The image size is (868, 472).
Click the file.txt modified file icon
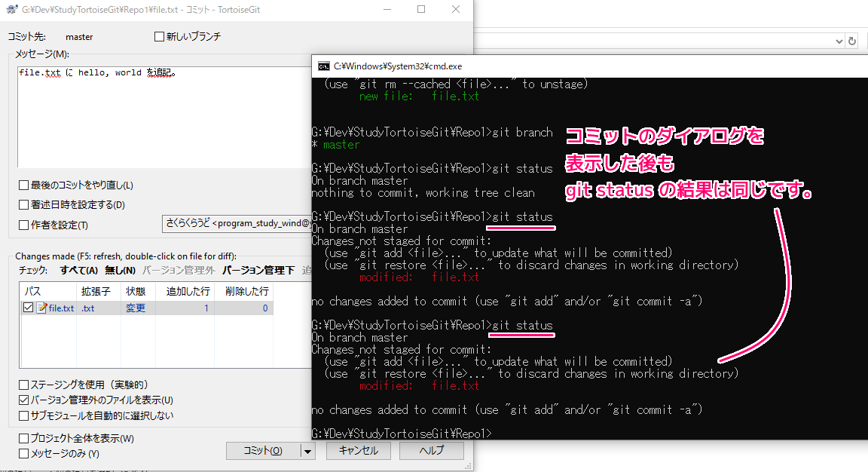point(42,308)
